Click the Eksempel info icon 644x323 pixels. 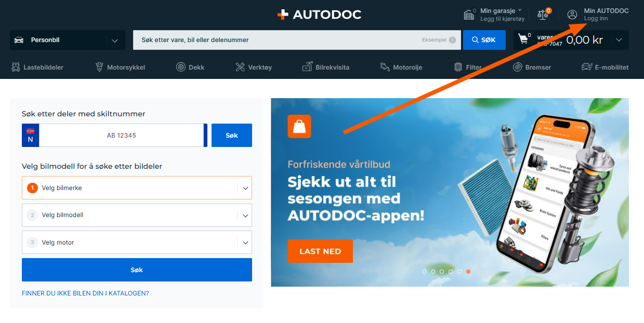452,40
